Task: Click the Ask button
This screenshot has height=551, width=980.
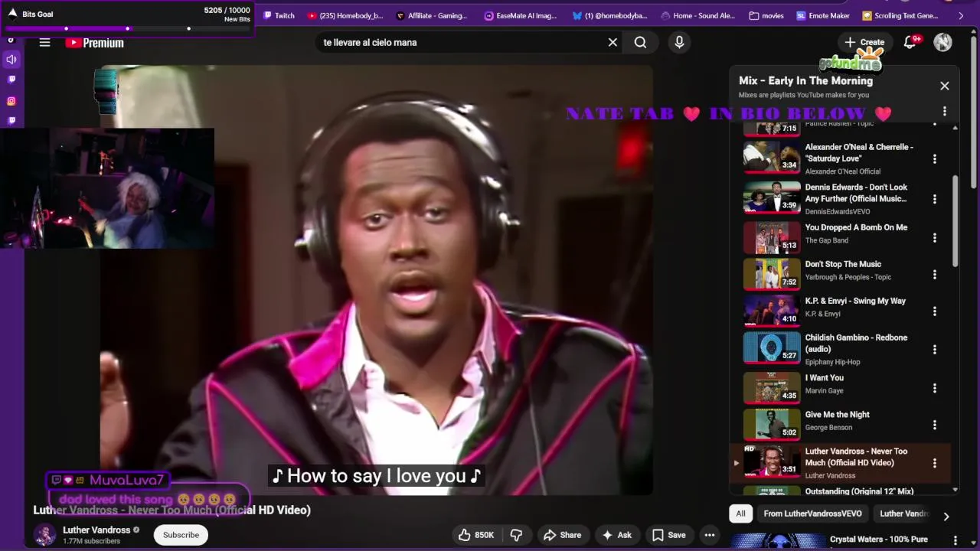Action: (x=617, y=535)
